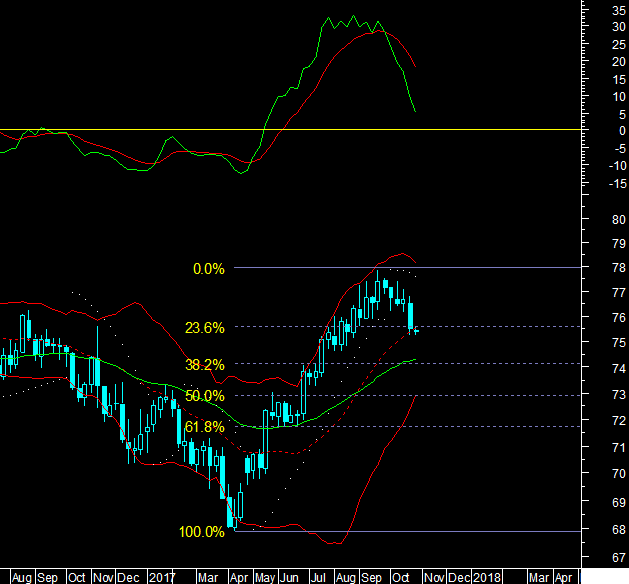Click the latest small candlestick near 75.5
629x584 pixels.
[x=416, y=331]
